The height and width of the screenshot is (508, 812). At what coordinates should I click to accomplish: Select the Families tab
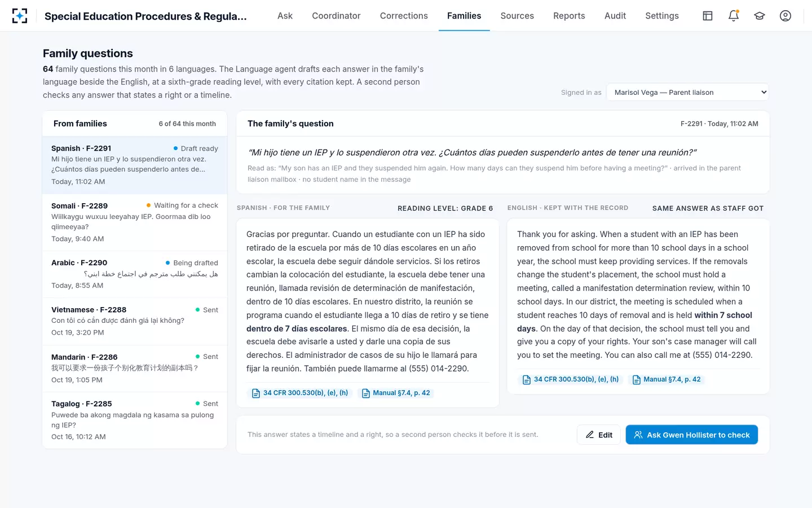click(464, 16)
